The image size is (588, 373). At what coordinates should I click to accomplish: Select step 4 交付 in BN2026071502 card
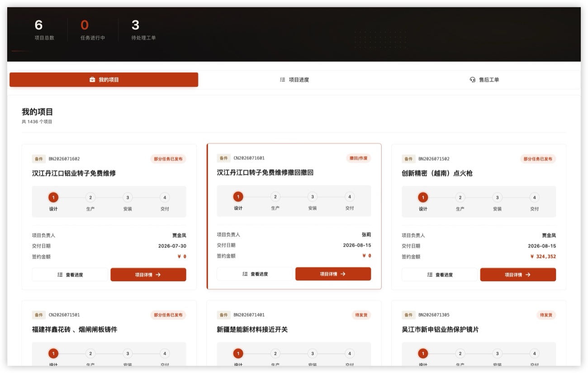(x=534, y=197)
